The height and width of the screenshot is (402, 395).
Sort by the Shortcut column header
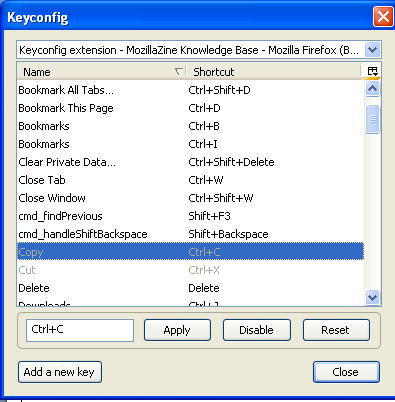[x=274, y=72]
